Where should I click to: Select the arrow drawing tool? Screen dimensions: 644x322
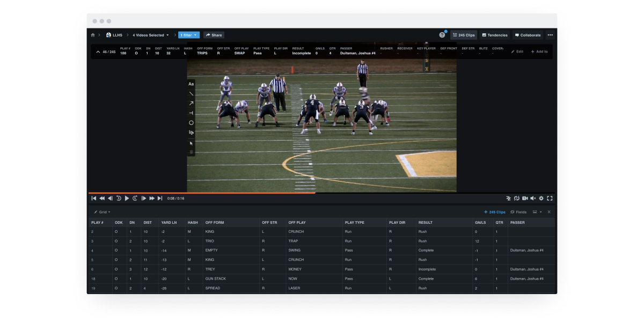(191, 104)
